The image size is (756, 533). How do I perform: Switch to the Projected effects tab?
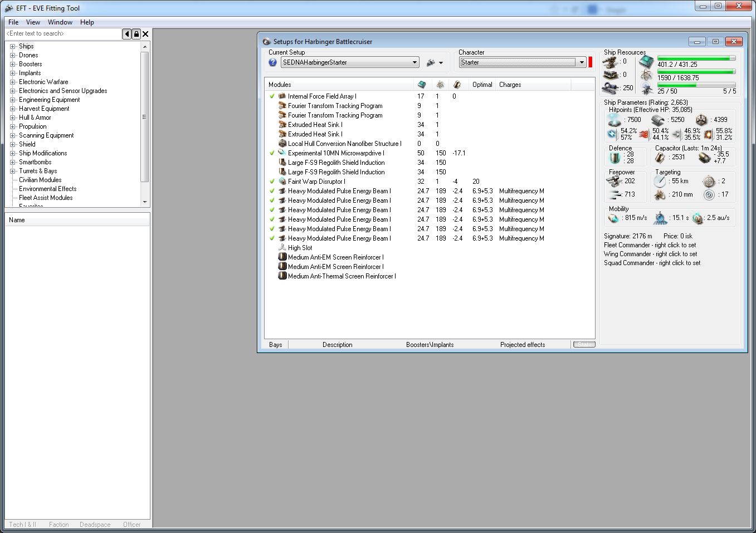[x=523, y=345]
